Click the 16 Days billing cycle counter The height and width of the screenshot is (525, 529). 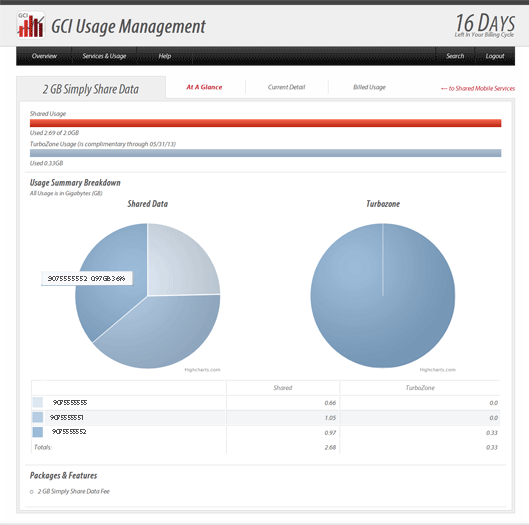(x=485, y=25)
